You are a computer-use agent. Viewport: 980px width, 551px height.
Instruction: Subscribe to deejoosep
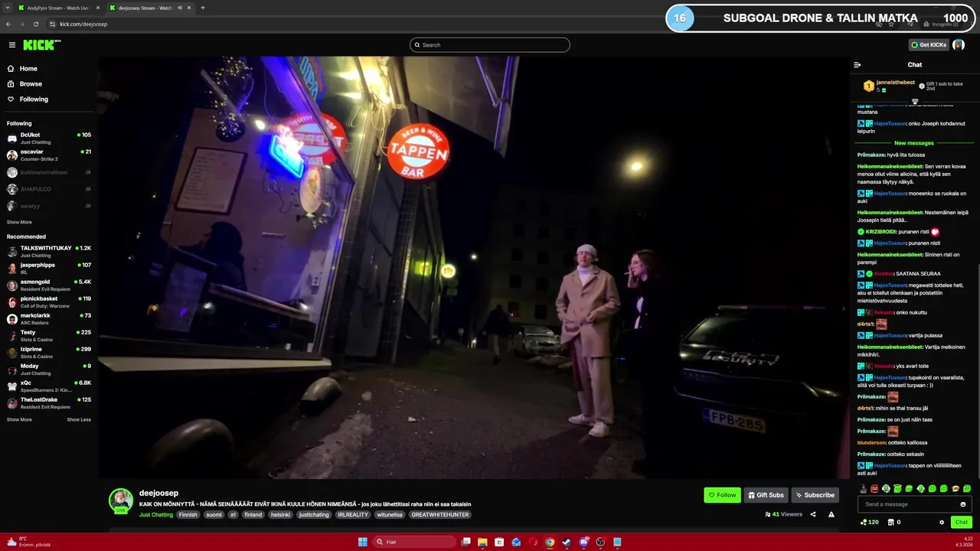[815, 495]
